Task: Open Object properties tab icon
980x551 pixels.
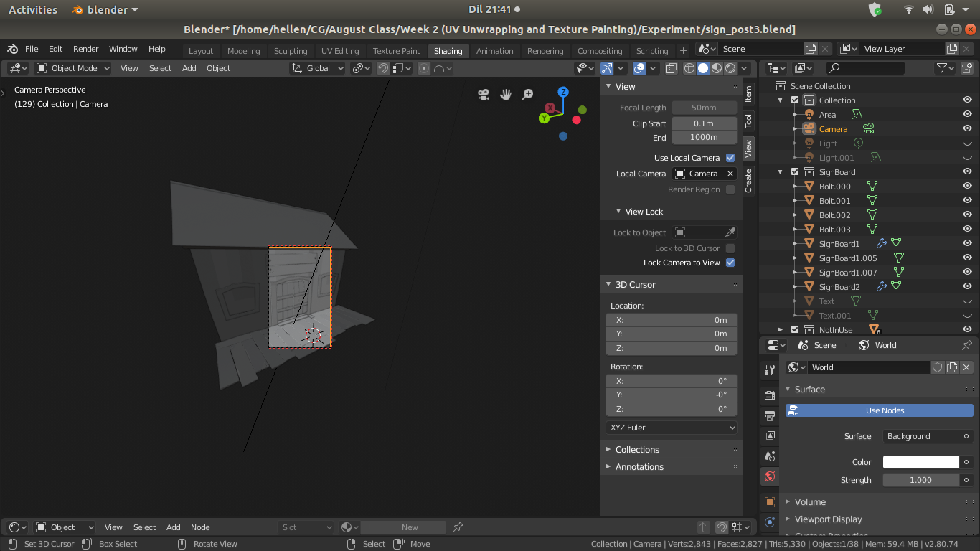Action: click(770, 502)
